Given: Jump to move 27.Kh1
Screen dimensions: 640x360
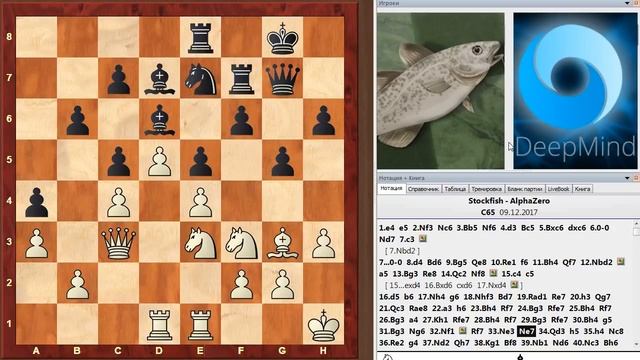Looking at the screenshot, I should [435, 320].
